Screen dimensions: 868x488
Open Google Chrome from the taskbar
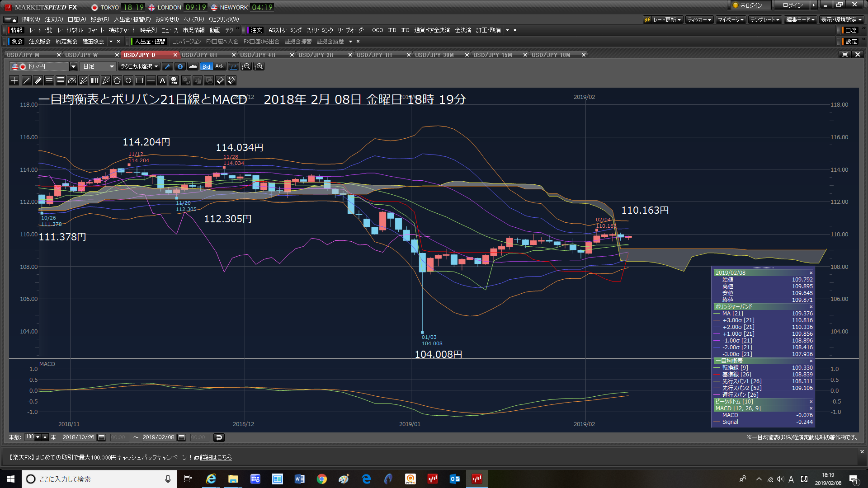click(322, 479)
